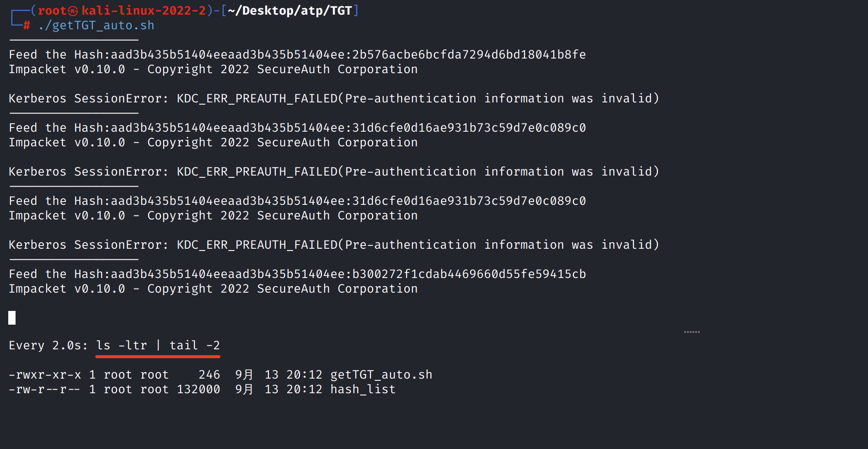Image resolution: width=868 pixels, height=449 pixels.
Task: Click the hash ending in 59415cb
Action: pyautogui.click(x=469, y=274)
